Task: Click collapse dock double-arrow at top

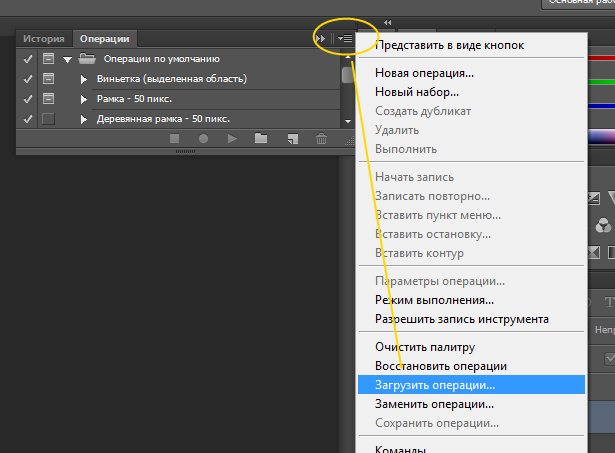Action: [x=388, y=22]
